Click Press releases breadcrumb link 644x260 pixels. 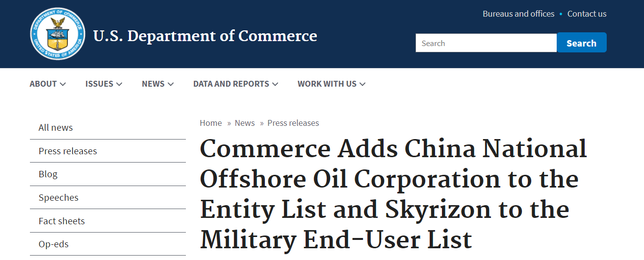tap(293, 123)
